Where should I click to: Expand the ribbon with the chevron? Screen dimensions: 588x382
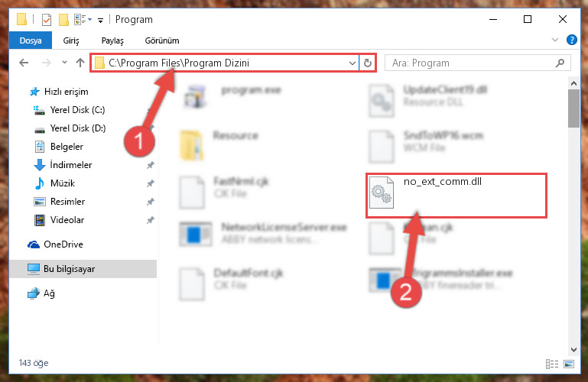point(555,40)
